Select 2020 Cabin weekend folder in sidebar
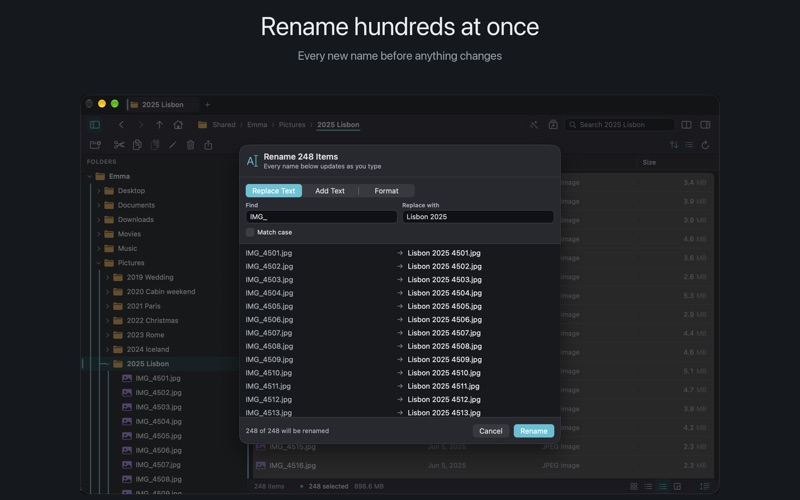The width and height of the screenshot is (800, 500). [x=161, y=292]
